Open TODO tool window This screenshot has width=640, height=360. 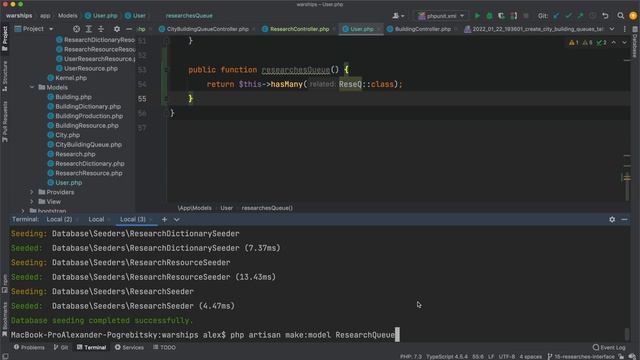(x=164, y=347)
